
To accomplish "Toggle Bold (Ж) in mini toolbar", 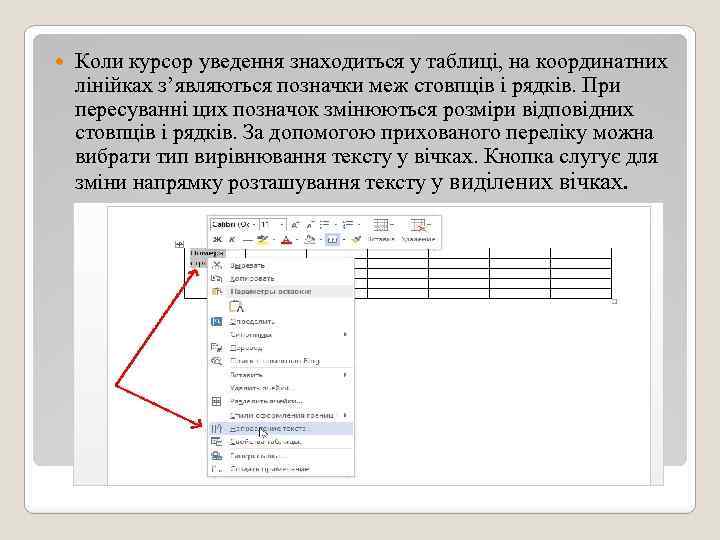I will coord(217,239).
